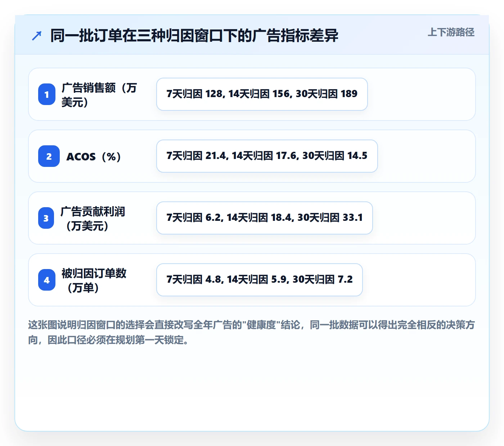Click the 广告销售额（万美元） label
The width and height of the screenshot is (504, 446).
coord(99,95)
